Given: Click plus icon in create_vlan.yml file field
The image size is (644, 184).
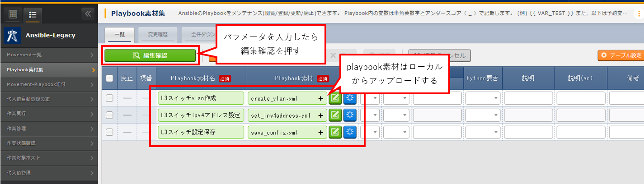Looking at the screenshot, I should tap(320, 98).
